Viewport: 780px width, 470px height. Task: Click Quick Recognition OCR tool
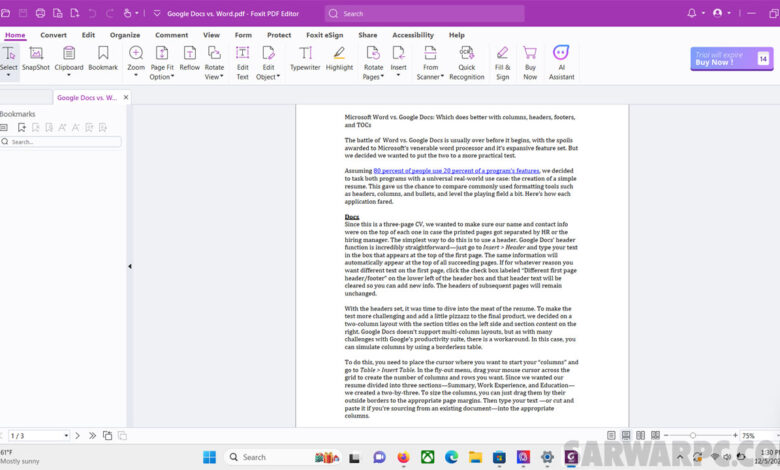tap(467, 63)
